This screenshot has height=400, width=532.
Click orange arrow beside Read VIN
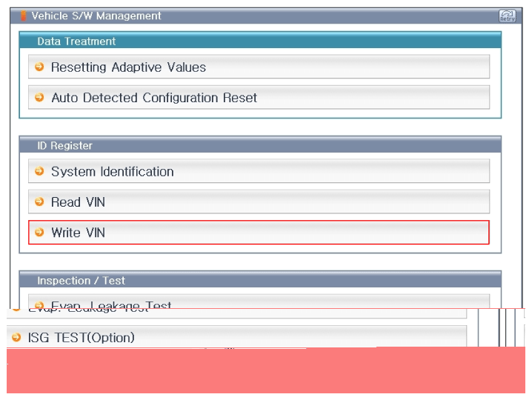39,201
